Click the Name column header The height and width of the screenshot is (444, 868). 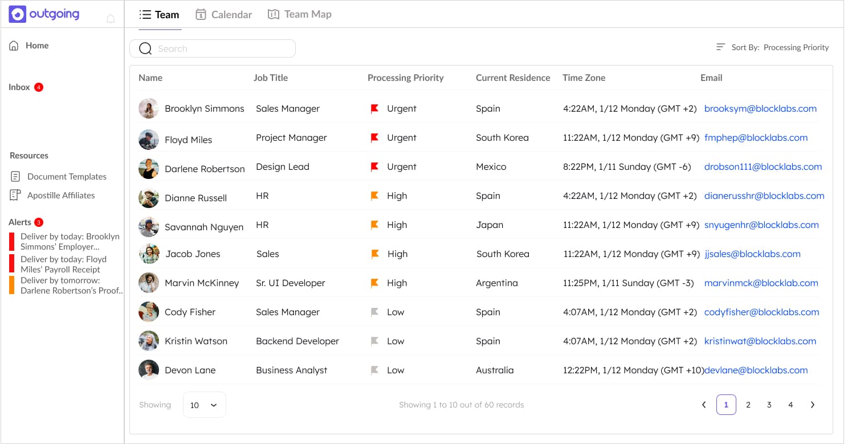click(150, 78)
